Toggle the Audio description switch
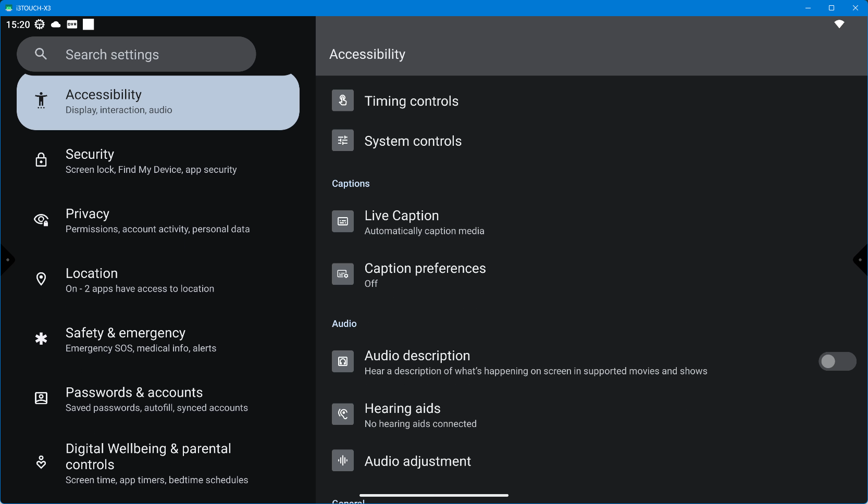868x504 pixels. tap(837, 362)
